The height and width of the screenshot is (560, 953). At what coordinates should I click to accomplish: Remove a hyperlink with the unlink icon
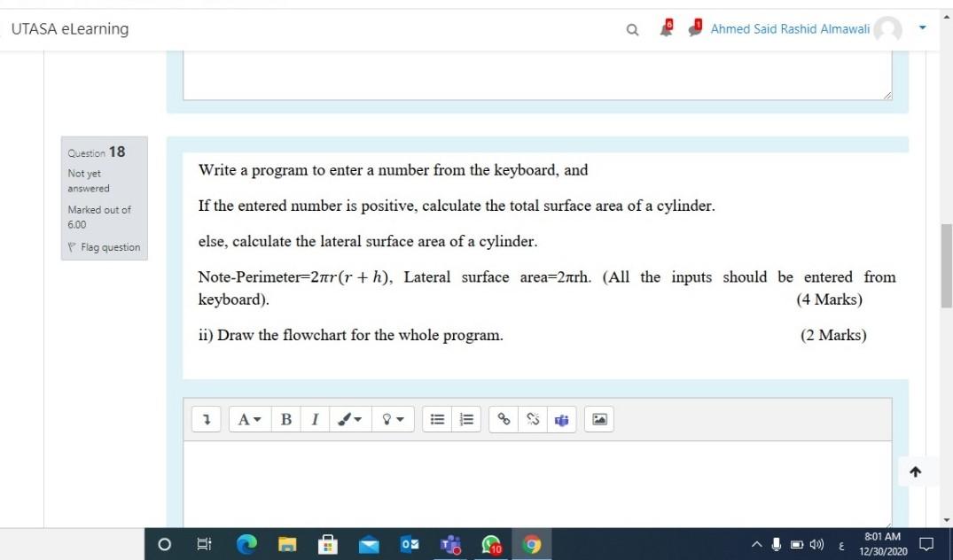532,419
